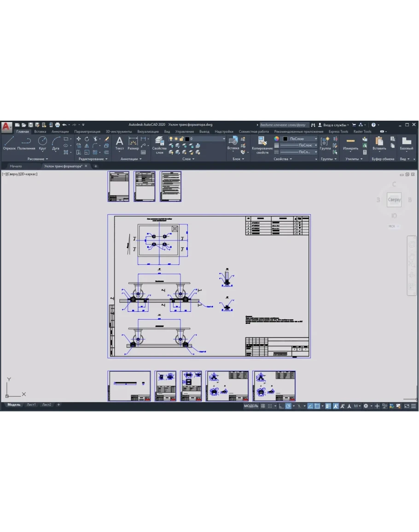Screen dimensions: 419x532
Task: Click Вход в службы sign-in
Action: [336, 125]
